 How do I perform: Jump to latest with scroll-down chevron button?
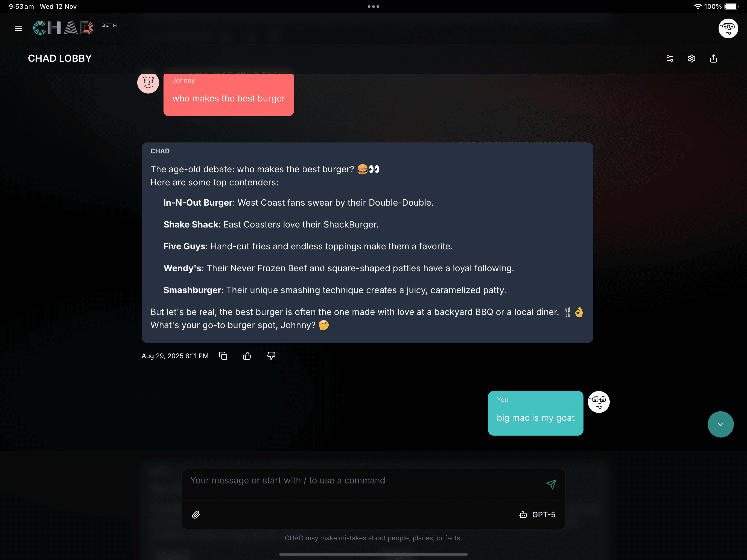tap(720, 424)
